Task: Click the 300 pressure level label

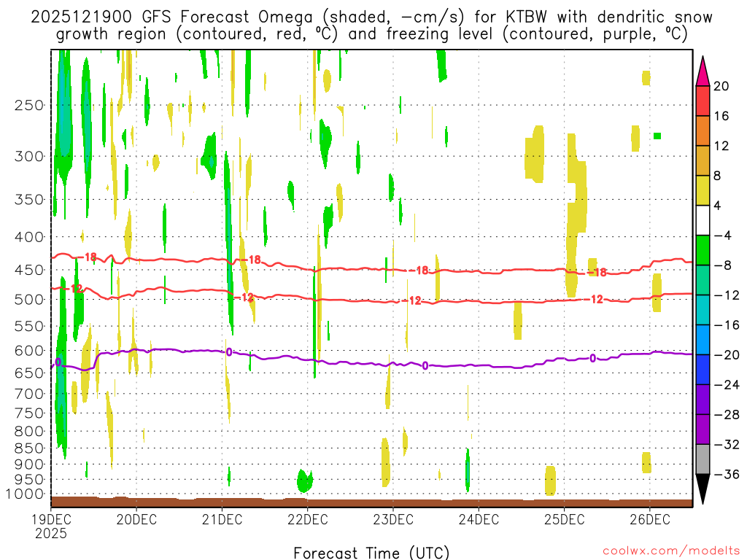Action: pos(29,156)
